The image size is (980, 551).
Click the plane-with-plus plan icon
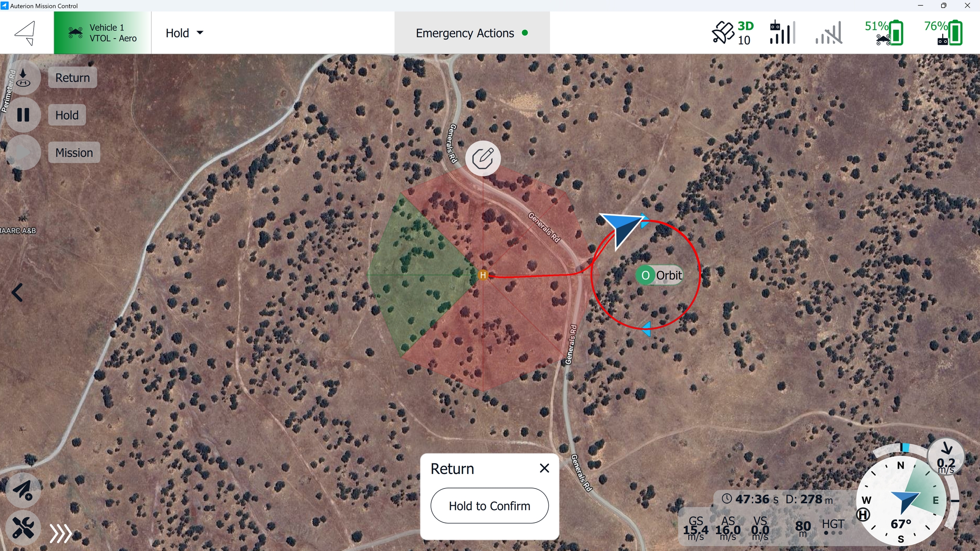click(x=23, y=490)
